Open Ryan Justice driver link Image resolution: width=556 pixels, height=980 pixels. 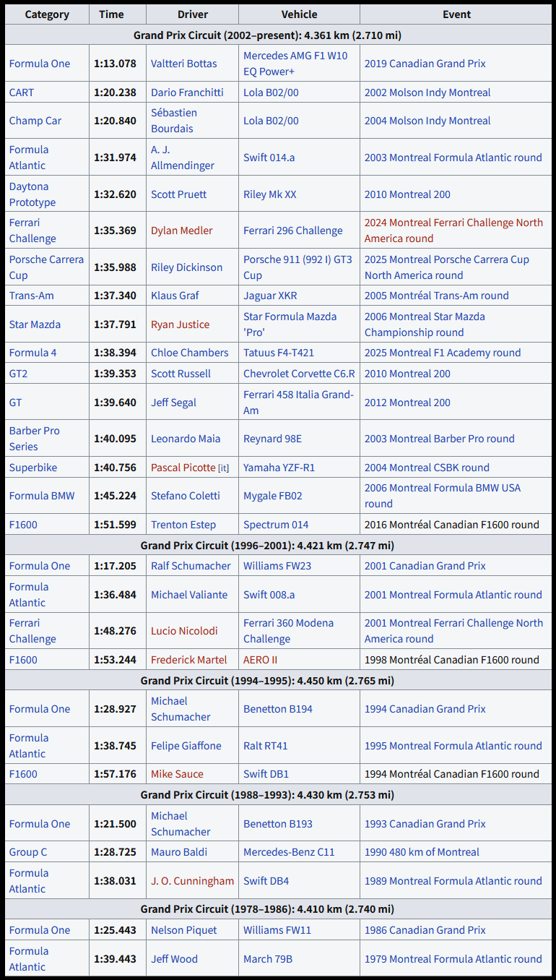point(180,324)
